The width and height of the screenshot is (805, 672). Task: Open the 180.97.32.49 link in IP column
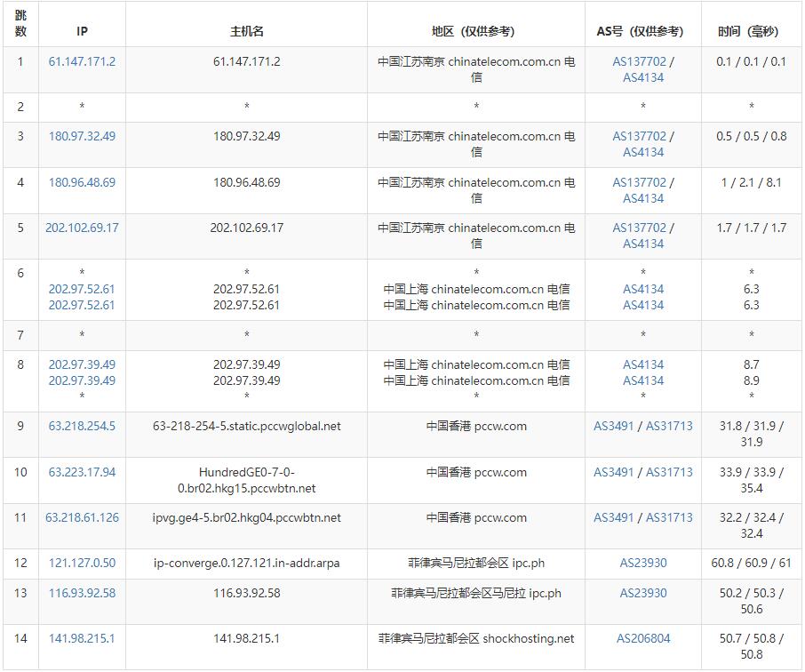(82, 136)
